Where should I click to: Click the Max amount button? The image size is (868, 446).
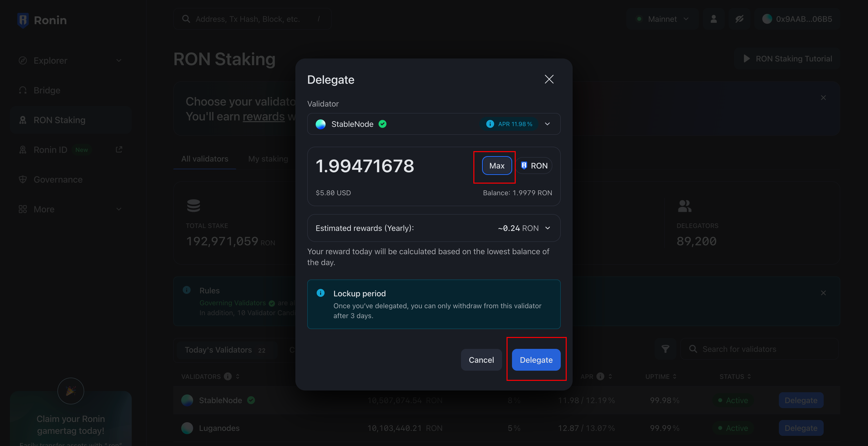(x=497, y=166)
